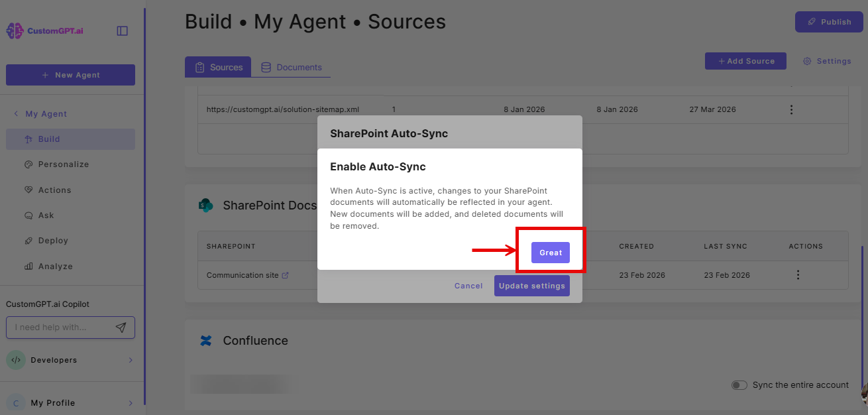Screen dimensions: 868x415
Task: Open the actions menu for Communication site row
Action: tap(798, 274)
